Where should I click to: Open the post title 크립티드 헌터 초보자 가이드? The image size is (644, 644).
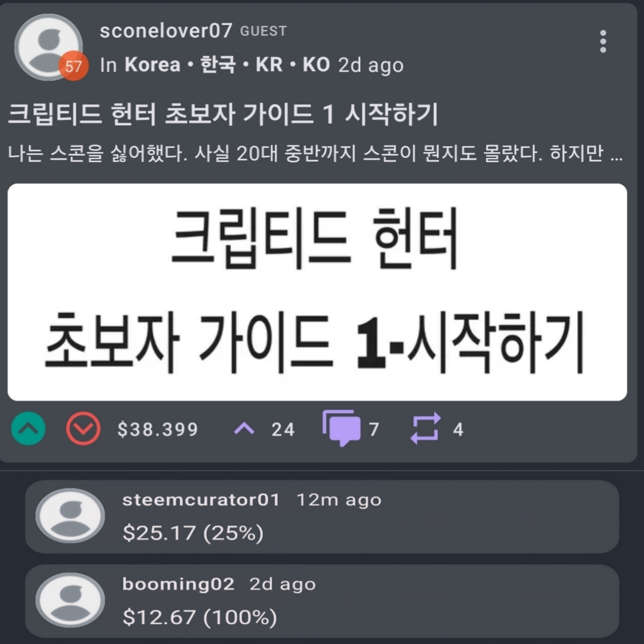(x=224, y=114)
